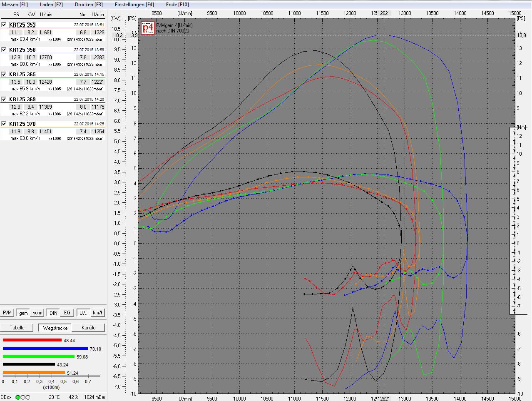
Task: Open the Messen [F1] menu
Action: click(x=15, y=4)
